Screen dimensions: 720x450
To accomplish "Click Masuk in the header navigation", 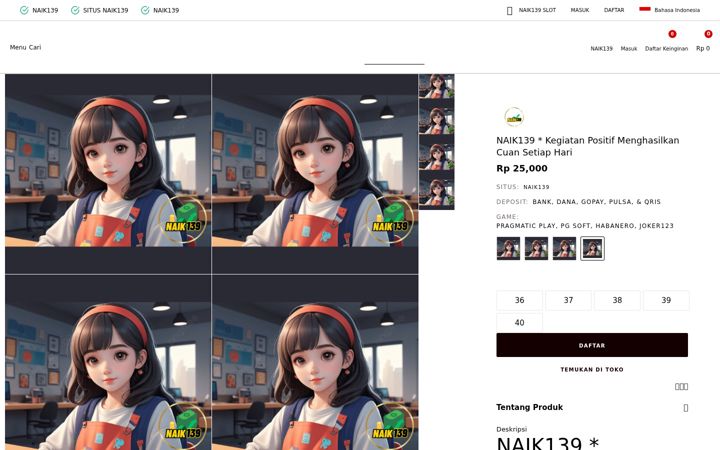I will [x=629, y=48].
